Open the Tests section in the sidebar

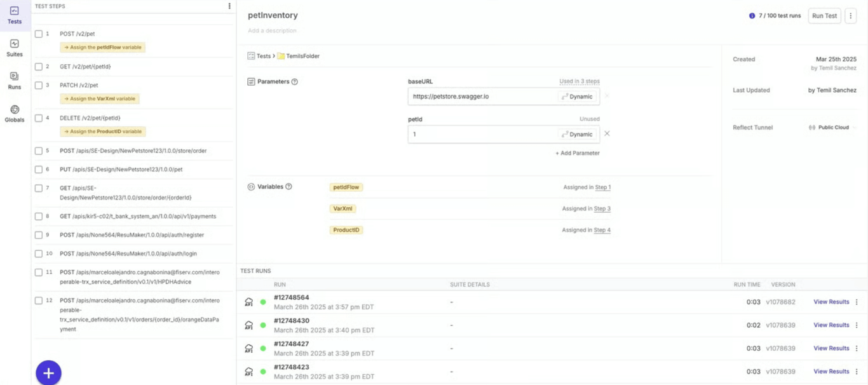(x=14, y=15)
